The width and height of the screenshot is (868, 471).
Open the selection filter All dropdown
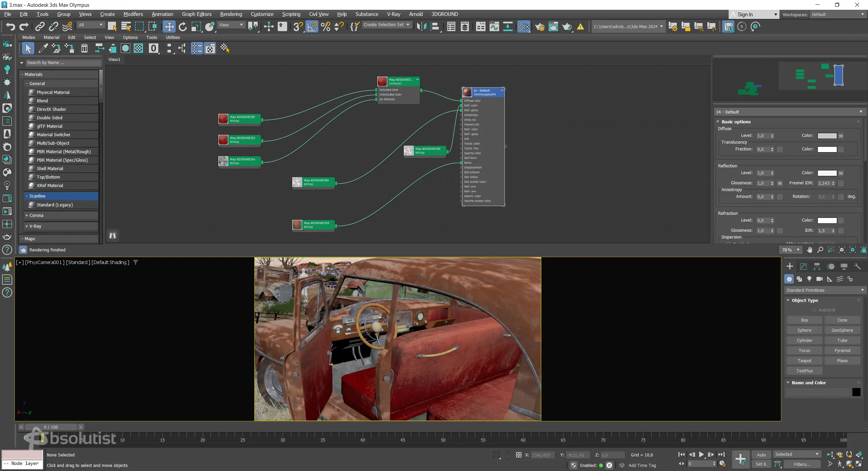[x=90, y=25]
